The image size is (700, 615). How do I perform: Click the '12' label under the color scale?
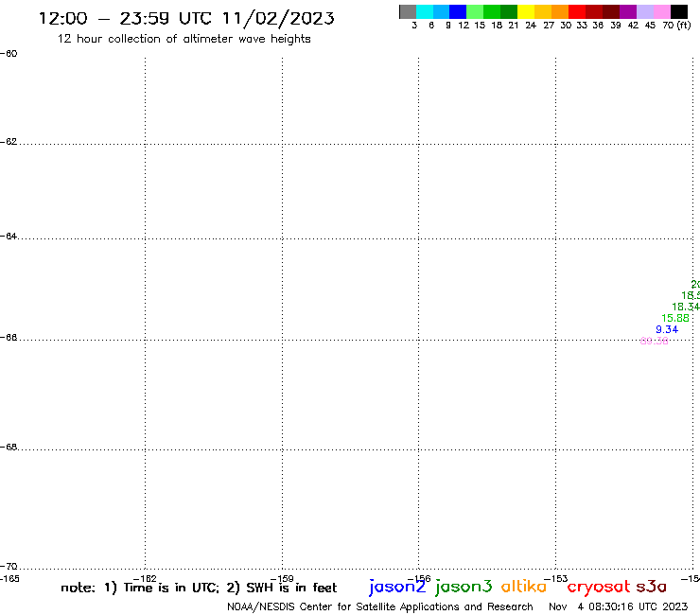tap(464, 26)
